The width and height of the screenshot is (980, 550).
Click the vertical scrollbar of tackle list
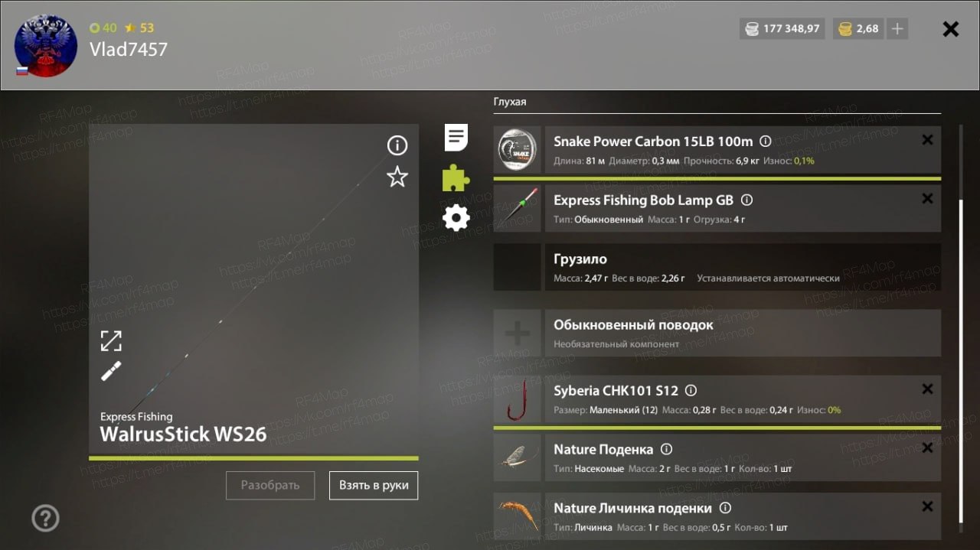tap(962, 361)
